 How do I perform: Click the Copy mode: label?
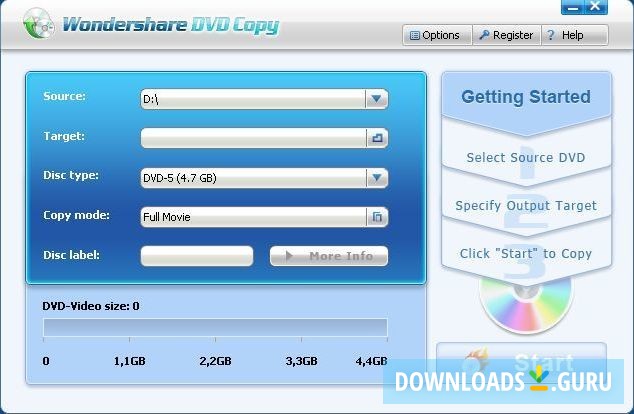tap(76, 215)
